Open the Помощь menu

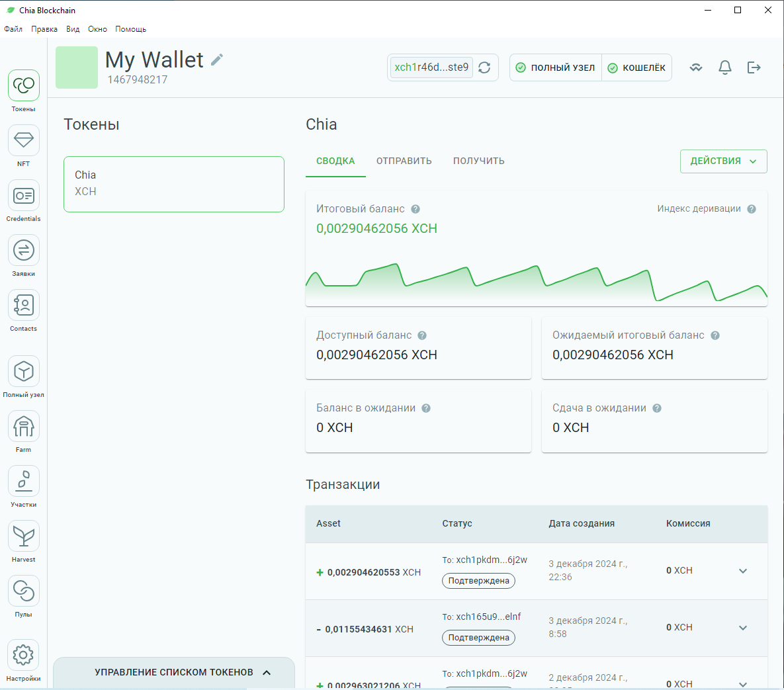click(x=130, y=29)
